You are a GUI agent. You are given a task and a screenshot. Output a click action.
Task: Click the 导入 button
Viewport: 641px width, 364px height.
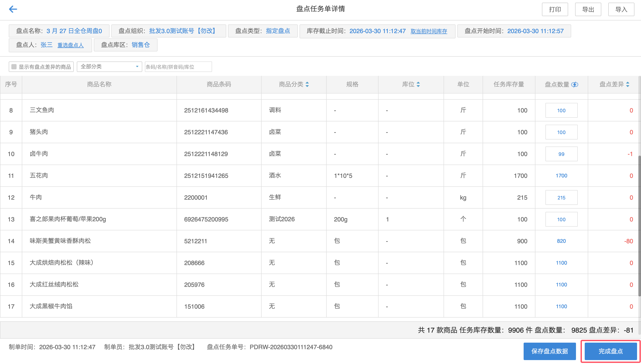pos(621,10)
